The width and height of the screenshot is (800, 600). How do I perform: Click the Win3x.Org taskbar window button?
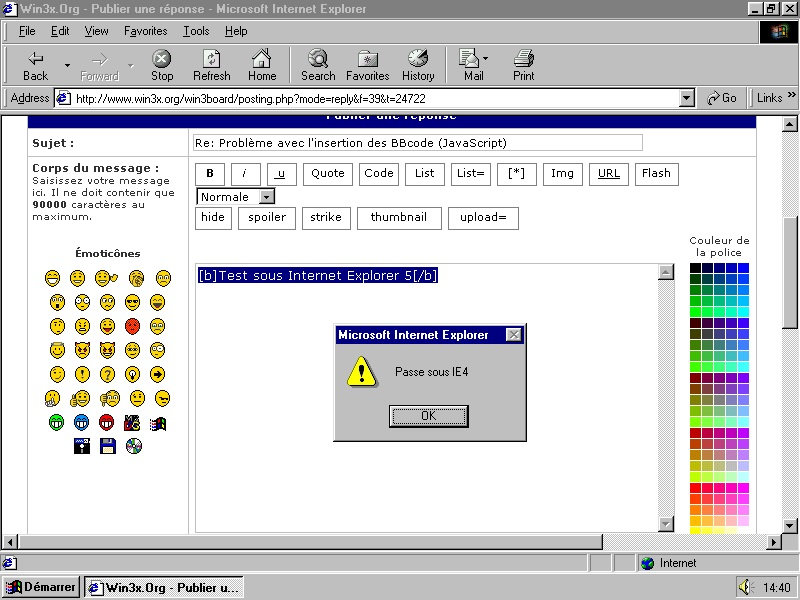tap(164, 587)
